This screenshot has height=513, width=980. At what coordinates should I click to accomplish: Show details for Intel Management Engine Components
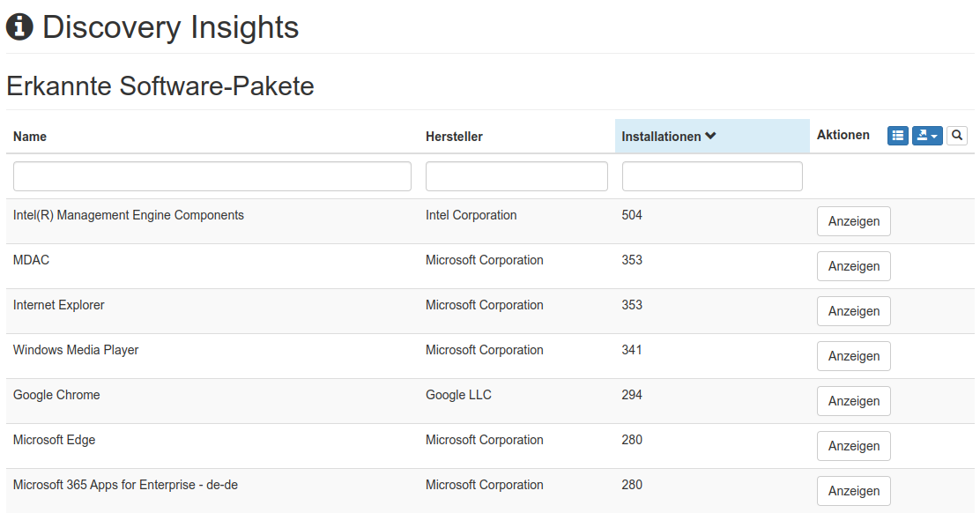(x=853, y=221)
